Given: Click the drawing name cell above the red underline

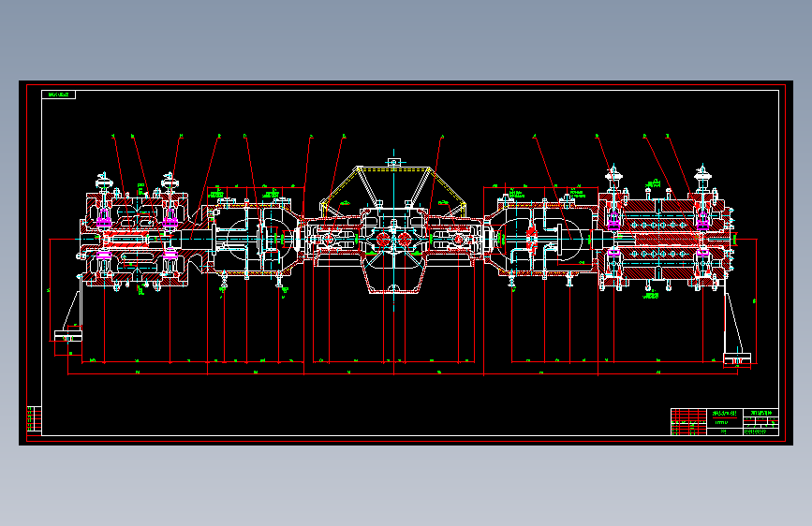Looking at the screenshot, I should 725,413.
